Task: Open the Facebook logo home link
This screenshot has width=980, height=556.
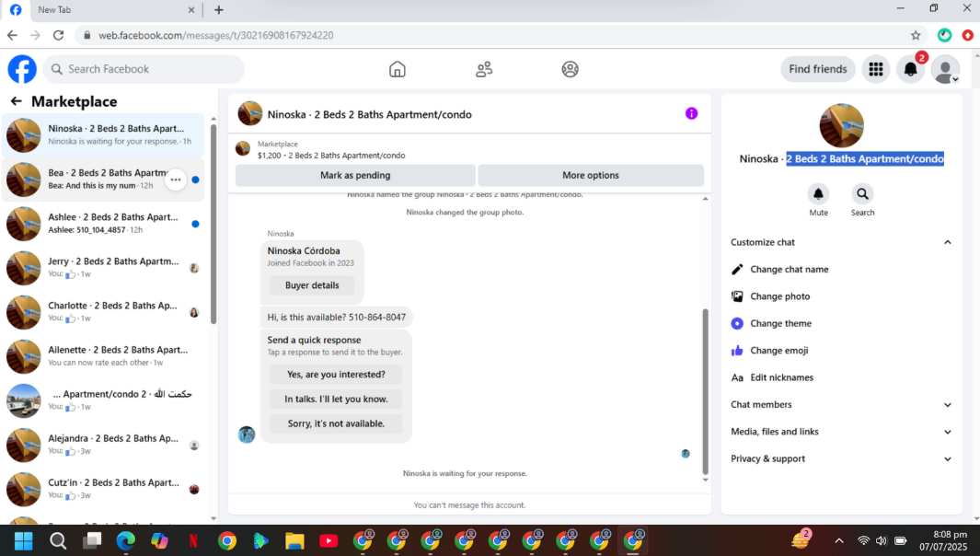Action: click(x=22, y=69)
